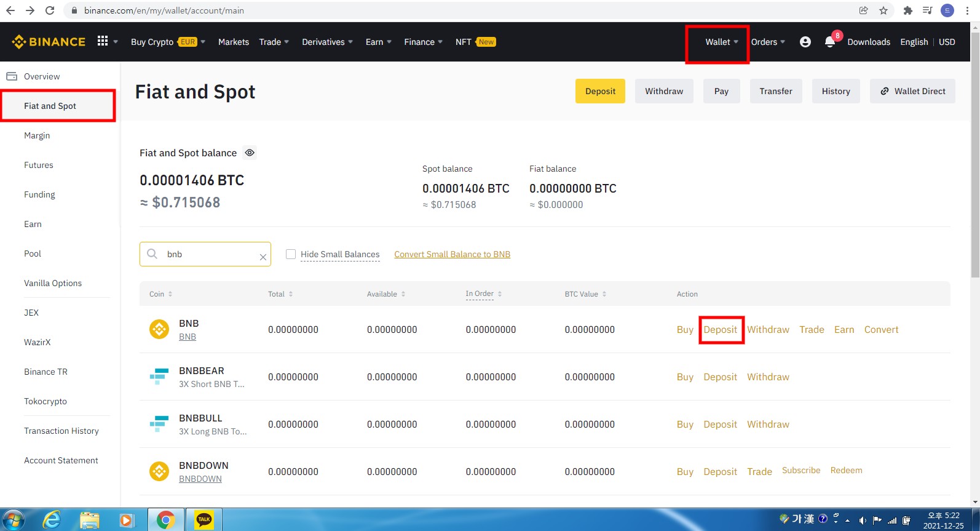The width and height of the screenshot is (980, 531).
Task: Click the BNB coin logo
Action: coord(159,329)
